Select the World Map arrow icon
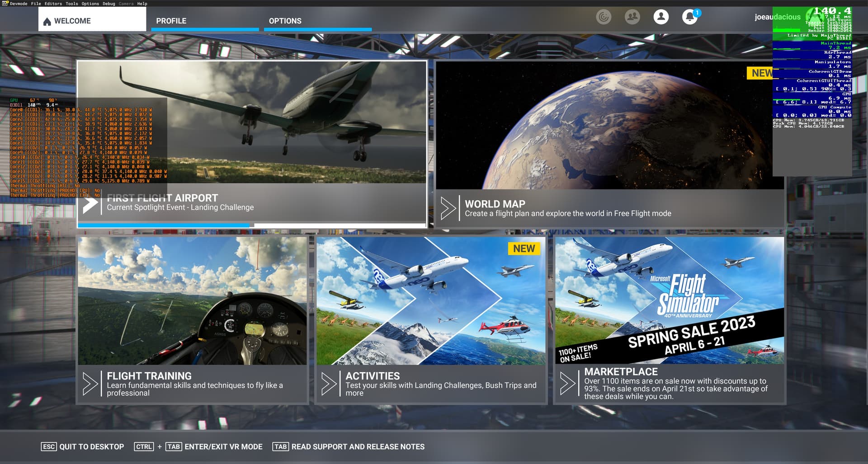 point(448,208)
